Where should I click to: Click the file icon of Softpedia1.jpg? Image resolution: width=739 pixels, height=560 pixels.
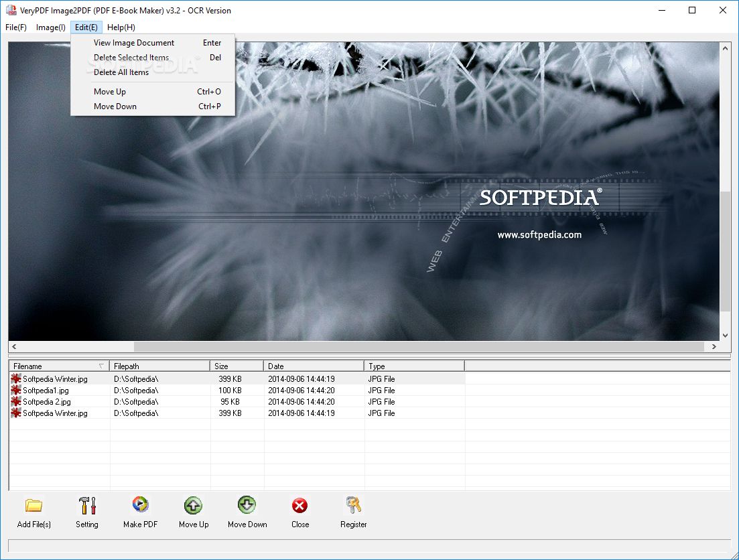16,391
